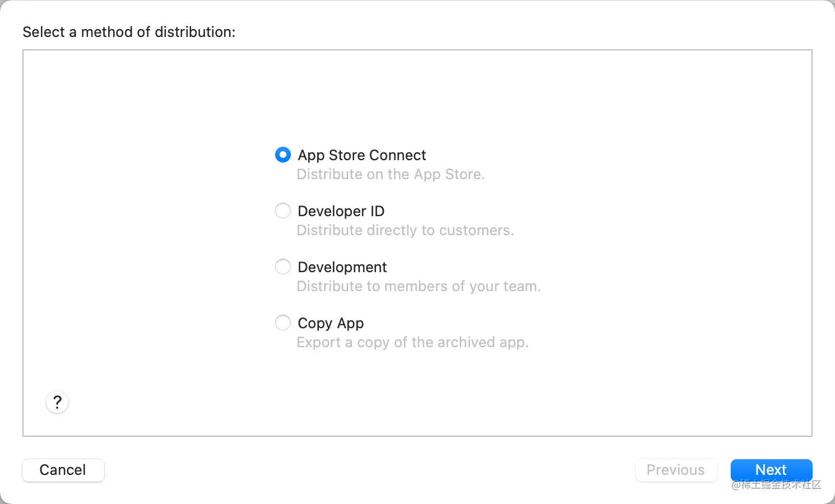Click 'Distribute to members of your team.' text

pyautogui.click(x=419, y=286)
